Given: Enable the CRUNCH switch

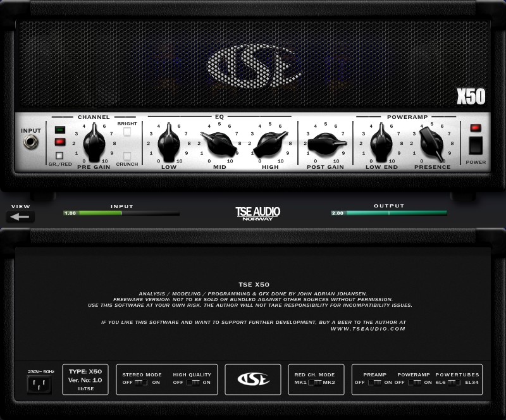Looking at the screenshot, I should point(127,156).
